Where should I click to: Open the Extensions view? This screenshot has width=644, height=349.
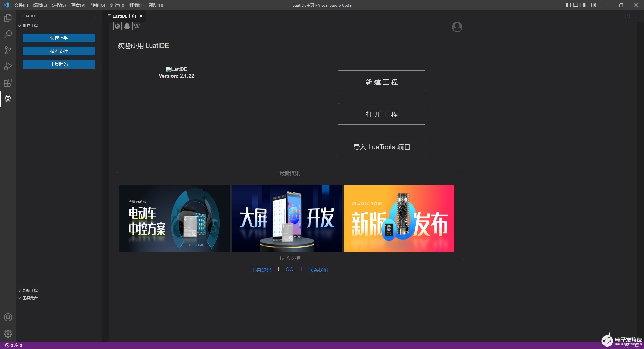click(x=8, y=83)
